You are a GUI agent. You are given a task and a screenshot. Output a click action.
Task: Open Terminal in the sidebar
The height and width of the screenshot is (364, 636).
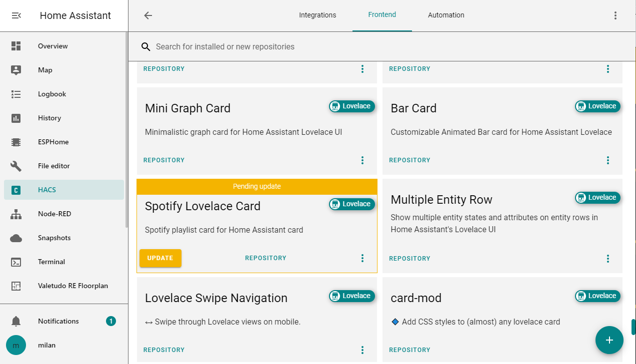pyautogui.click(x=64, y=262)
